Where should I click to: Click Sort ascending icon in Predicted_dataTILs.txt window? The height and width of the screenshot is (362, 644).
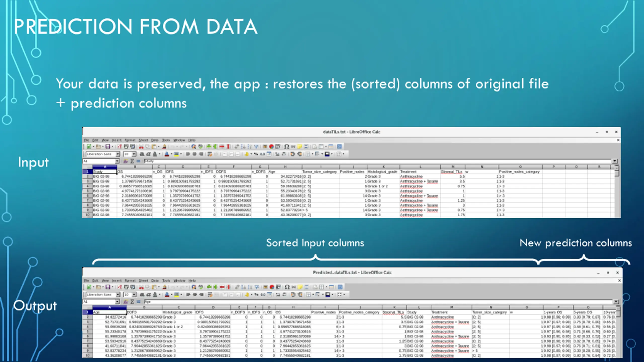coord(244,287)
